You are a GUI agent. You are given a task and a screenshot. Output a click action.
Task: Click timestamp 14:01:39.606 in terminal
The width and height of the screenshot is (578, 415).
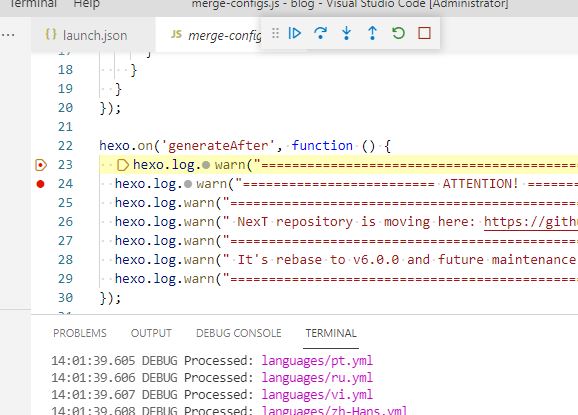click(x=93, y=377)
